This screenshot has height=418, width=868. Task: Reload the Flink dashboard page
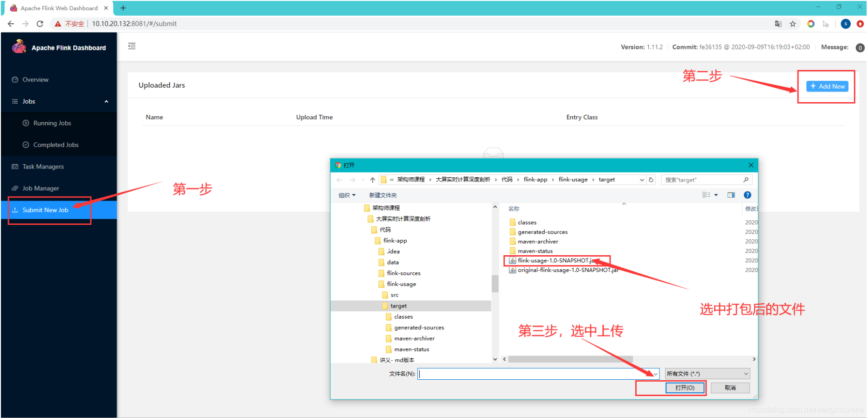(x=40, y=24)
